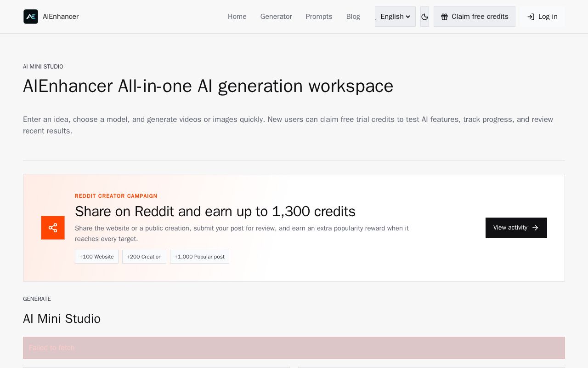Toggle dark mode with the moon icon
Image resolution: width=588 pixels, height=368 pixels.
[x=424, y=17]
